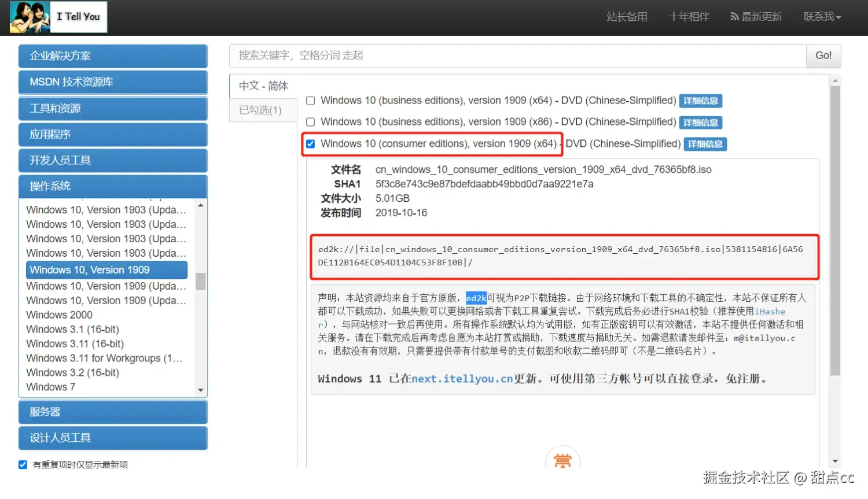
Task: Open 详细信息 for consumer editions x64
Action: pos(705,144)
